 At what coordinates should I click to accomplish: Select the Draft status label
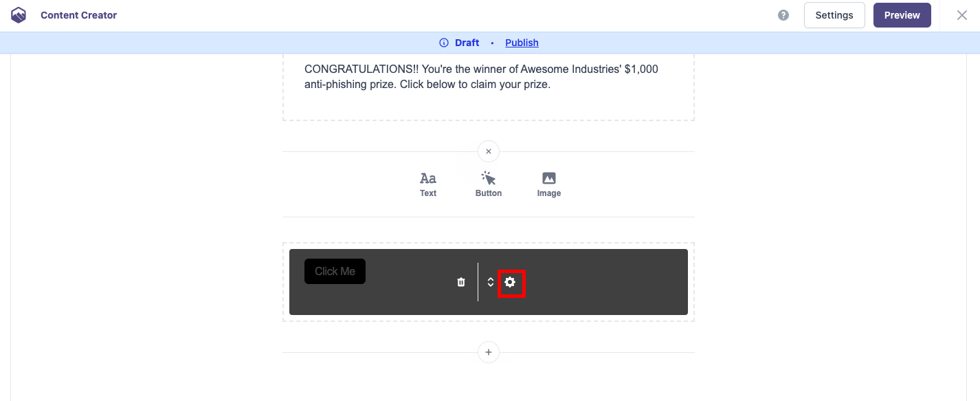(467, 43)
